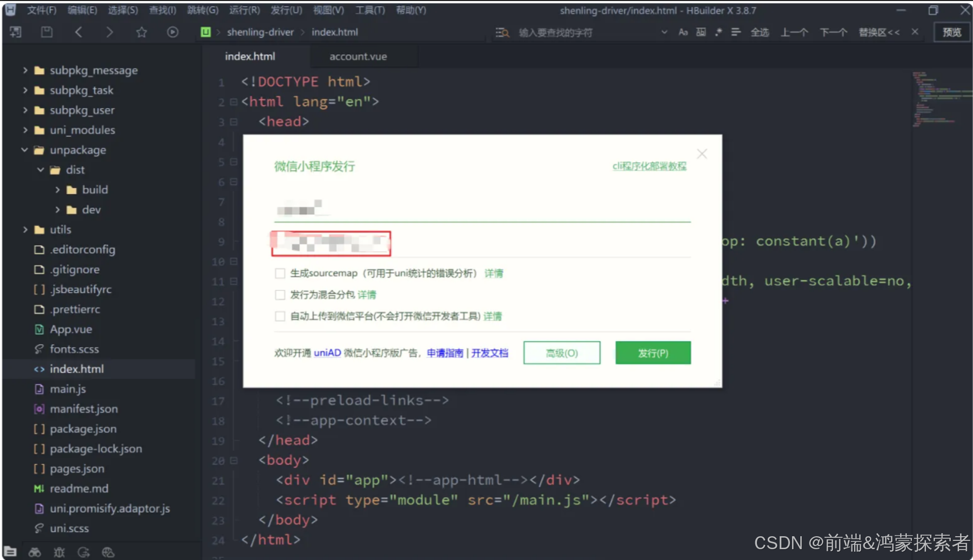Click the 高级(O) advanced button
The height and width of the screenshot is (560, 973).
pyautogui.click(x=562, y=353)
